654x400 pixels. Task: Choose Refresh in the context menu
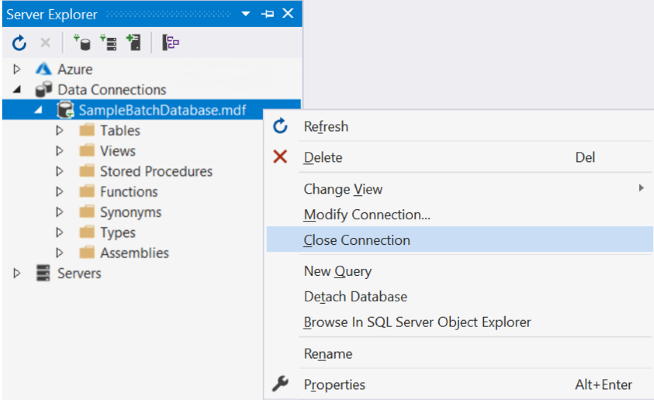(x=460, y=126)
